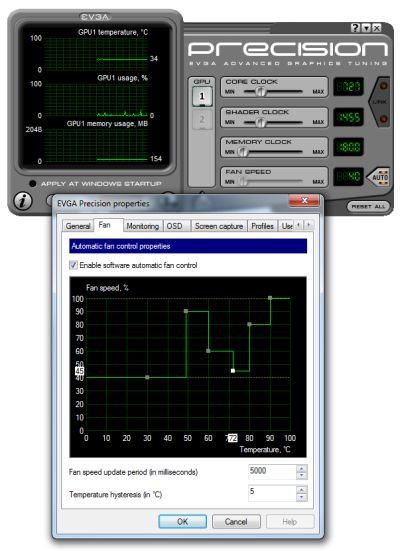This screenshot has width=400, height=551.
Task: Click the temperature hysteresis input field
Action: (x=272, y=492)
